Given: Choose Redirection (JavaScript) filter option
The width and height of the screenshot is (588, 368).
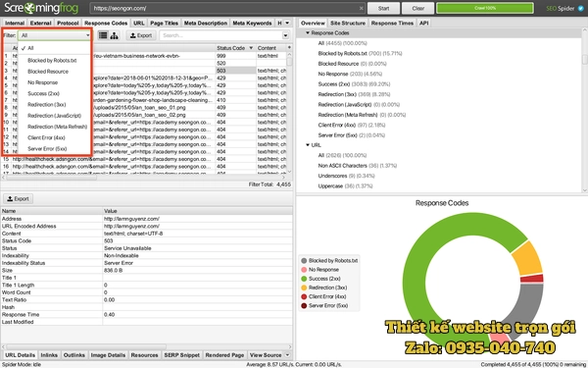Looking at the screenshot, I should 55,116.
